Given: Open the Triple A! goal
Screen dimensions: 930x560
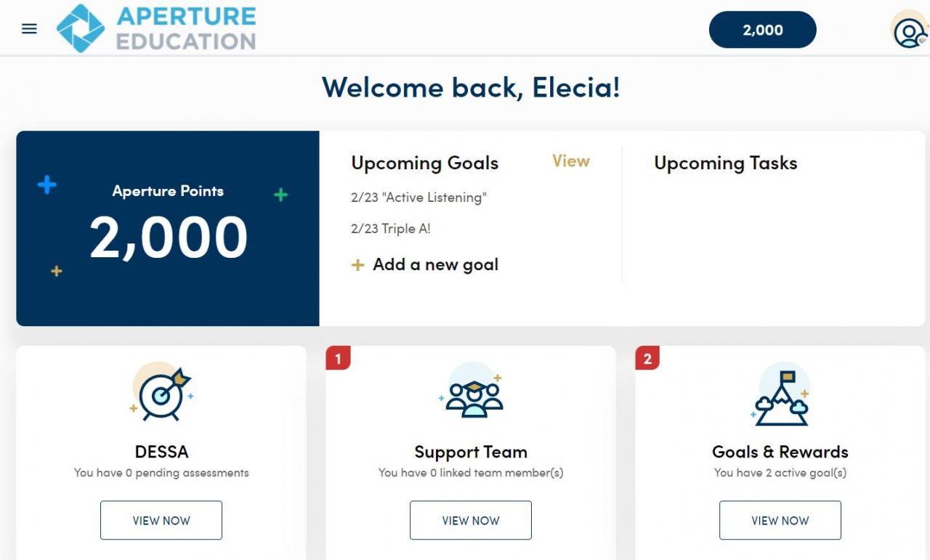Looking at the screenshot, I should pos(390,228).
